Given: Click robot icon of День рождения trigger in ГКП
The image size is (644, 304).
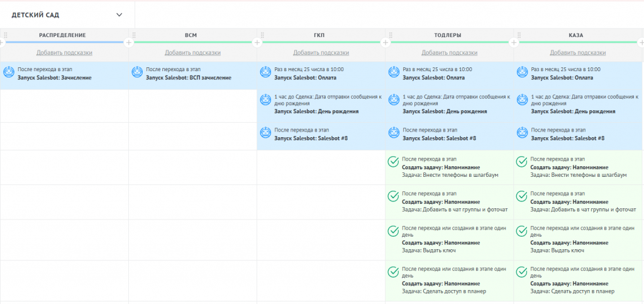Looking at the screenshot, I should (265, 99).
